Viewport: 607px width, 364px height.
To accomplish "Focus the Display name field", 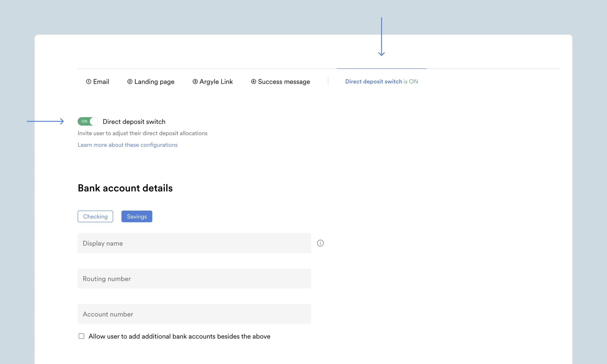I will click(194, 243).
